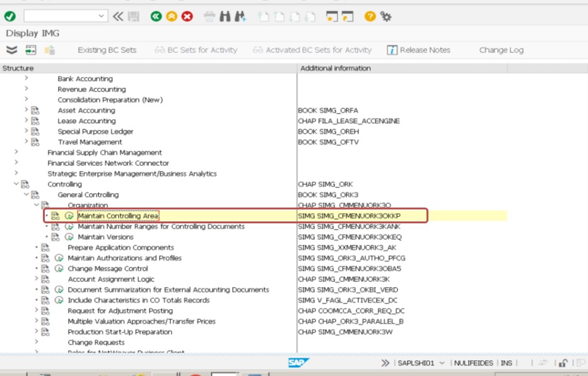Open documentation icon for Maintain Controlling Area
The width and height of the screenshot is (588, 376).
coord(56,216)
